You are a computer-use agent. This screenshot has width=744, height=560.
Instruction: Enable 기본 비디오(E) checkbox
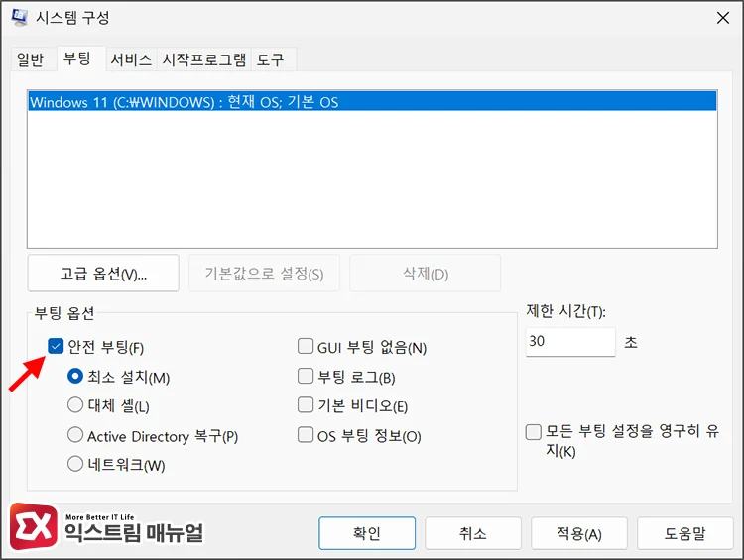coord(306,405)
